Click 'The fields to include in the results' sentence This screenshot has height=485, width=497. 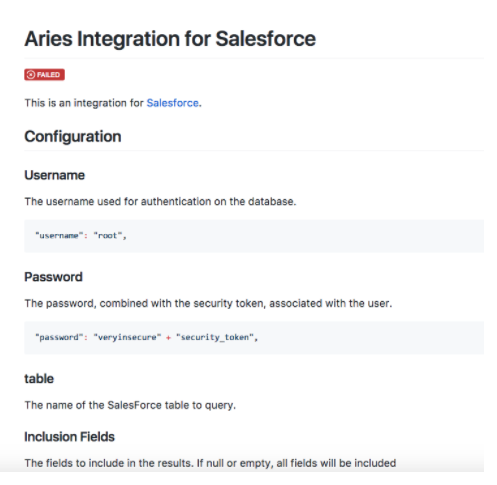[210, 463]
